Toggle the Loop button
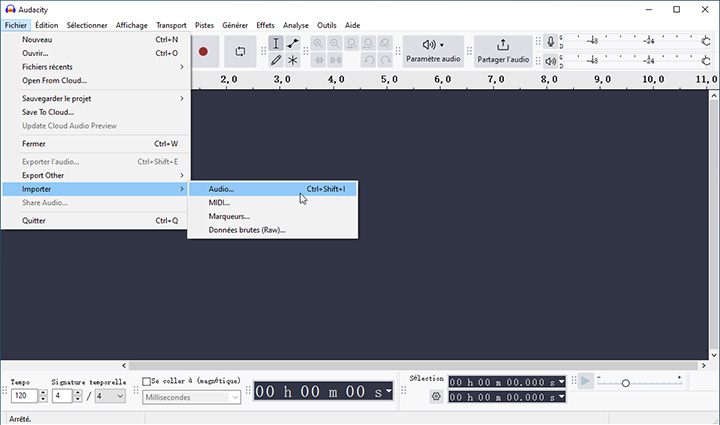 tap(240, 51)
